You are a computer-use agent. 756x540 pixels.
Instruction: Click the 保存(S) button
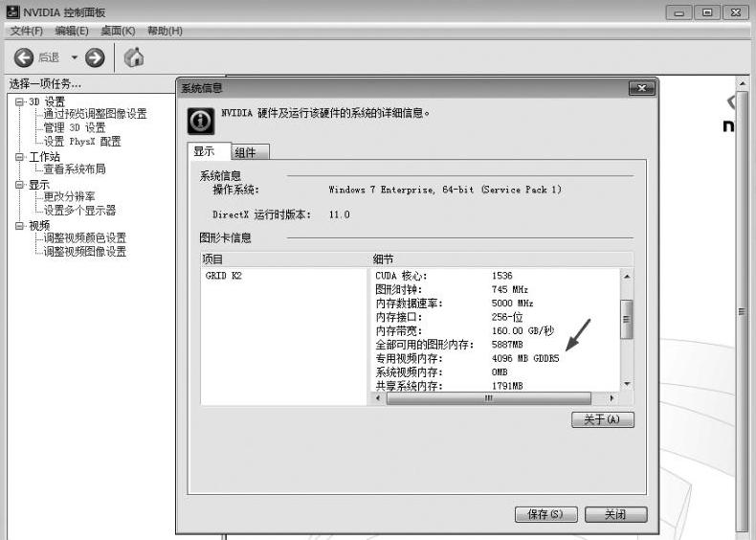coord(545,514)
